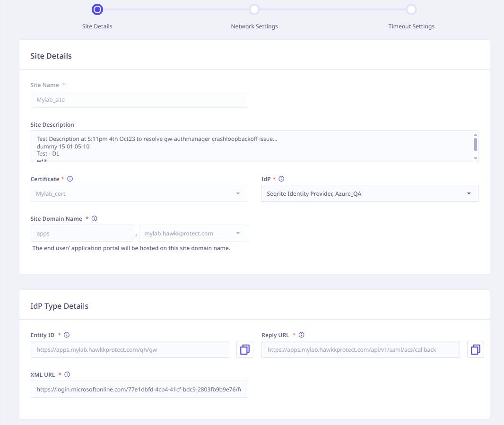Copy the Entity ID value

point(245,349)
